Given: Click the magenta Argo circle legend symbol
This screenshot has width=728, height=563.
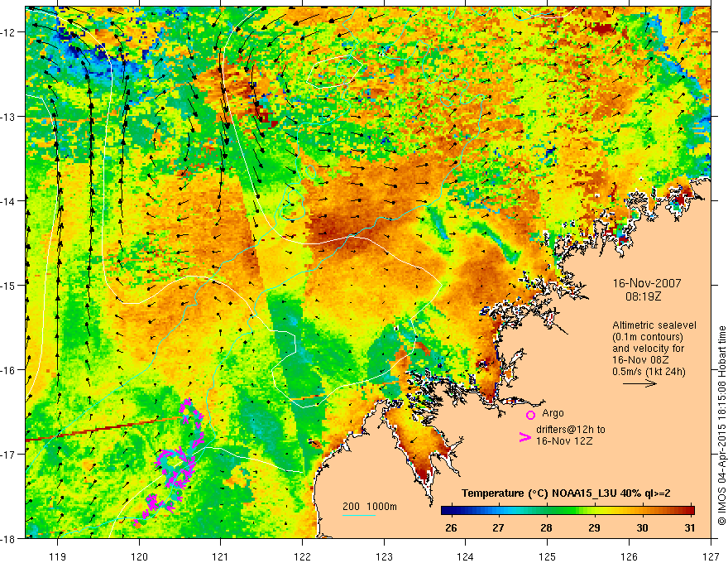Looking at the screenshot, I should (x=530, y=415).
